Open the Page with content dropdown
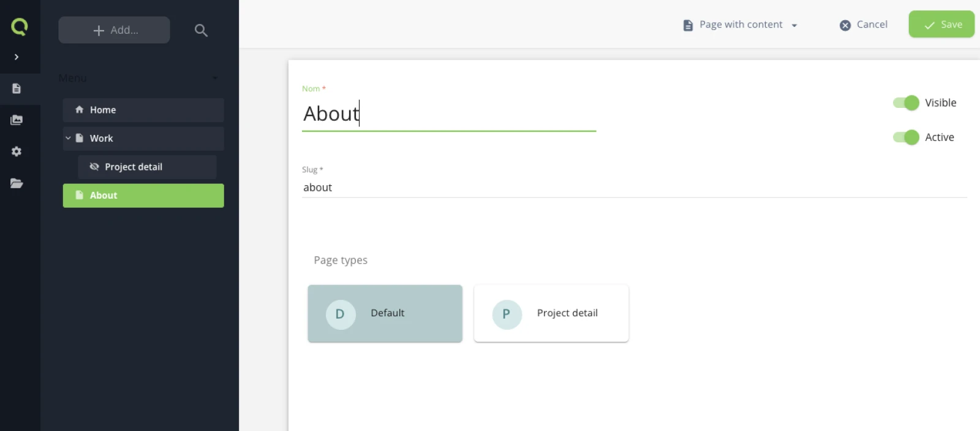The height and width of the screenshot is (431, 980). (741, 25)
